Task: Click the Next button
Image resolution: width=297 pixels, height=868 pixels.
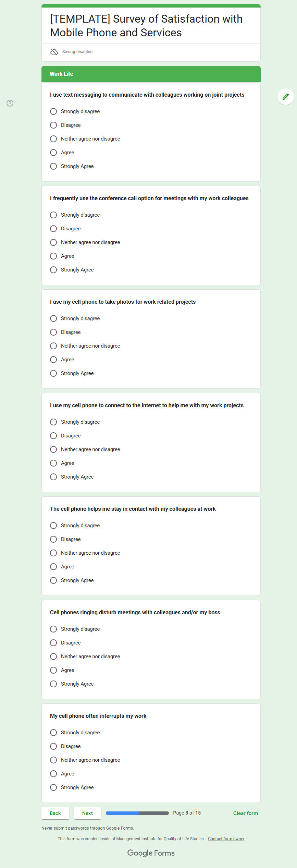Action: point(87,813)
